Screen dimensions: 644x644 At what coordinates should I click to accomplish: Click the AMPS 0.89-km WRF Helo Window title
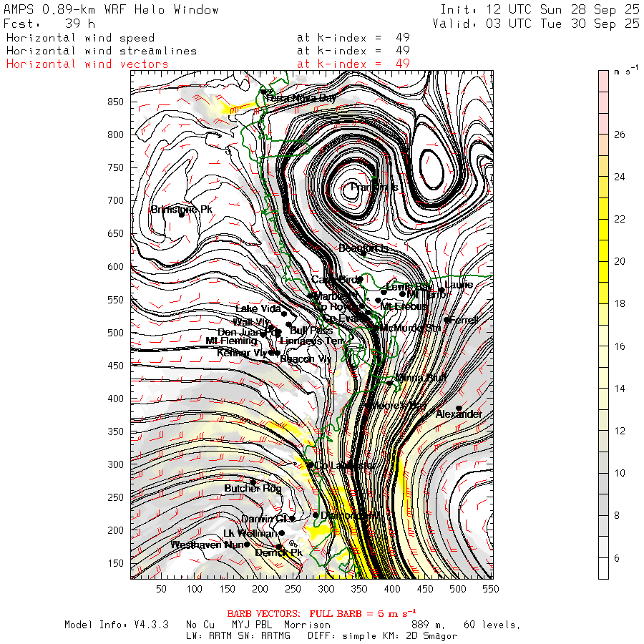tap(111, 9)
